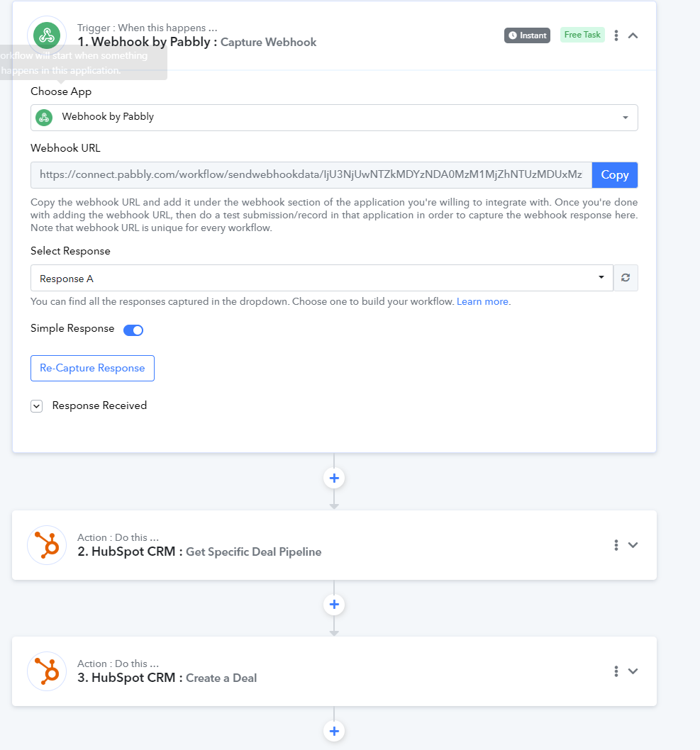700x750 pixels.
Task: Open the Select Response dropdown
Action: point(322,278)
